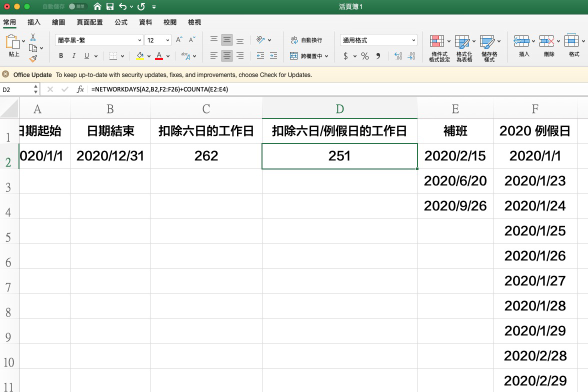
Task: Select the format painter brush icon
Action: [x=33, y=58]
